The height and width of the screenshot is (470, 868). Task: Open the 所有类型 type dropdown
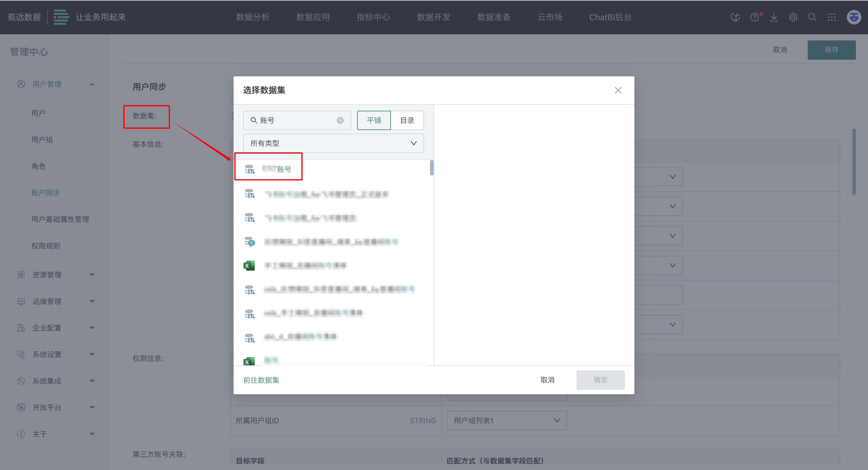(333, 143)
